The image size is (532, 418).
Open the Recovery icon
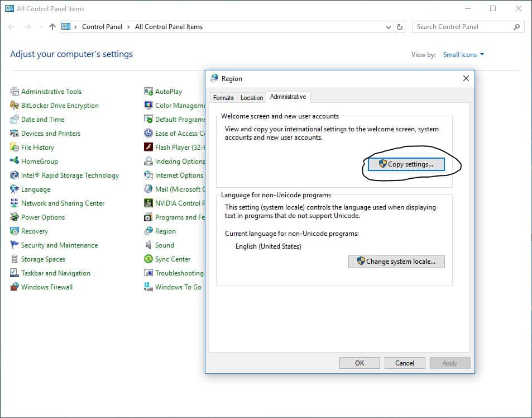(x=15, y=231)
